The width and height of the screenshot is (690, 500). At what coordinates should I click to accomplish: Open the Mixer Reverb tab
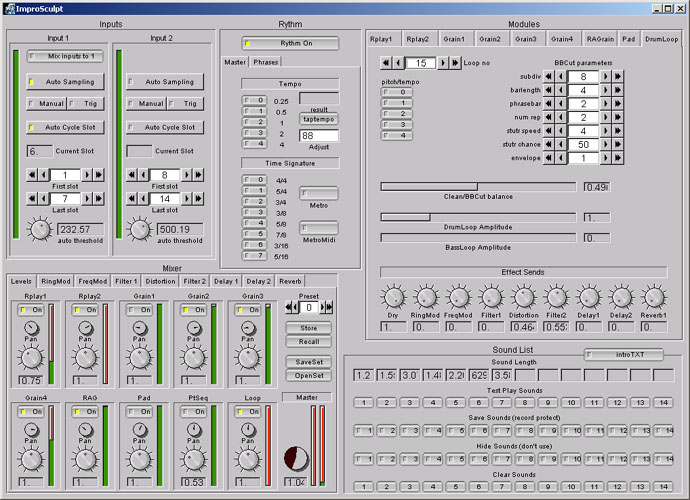click(x=290, y=281)
